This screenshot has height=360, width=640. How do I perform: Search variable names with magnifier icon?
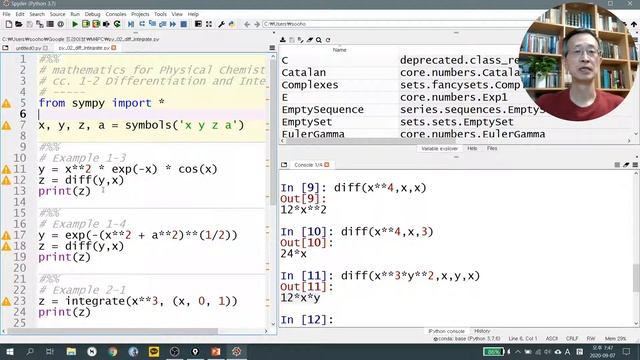click(319, 40)
